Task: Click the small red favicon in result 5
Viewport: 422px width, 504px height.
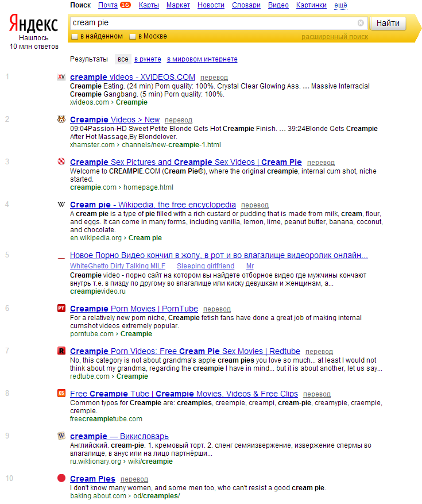Action: 61,258
